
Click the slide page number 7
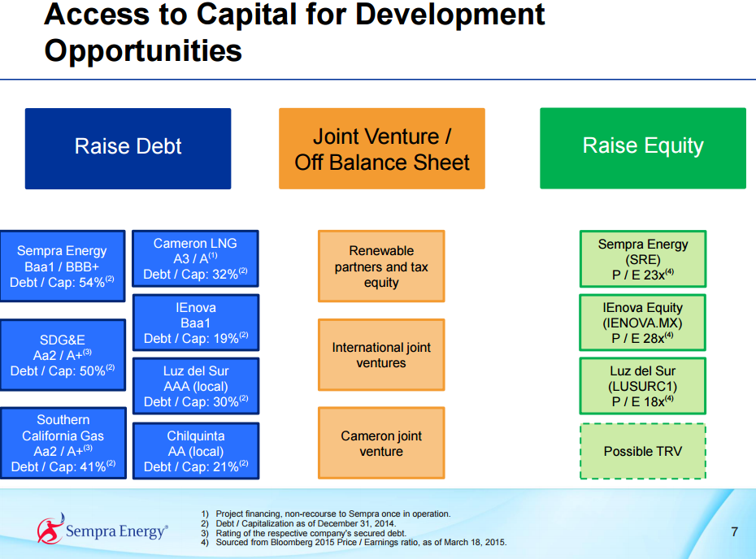734,532
